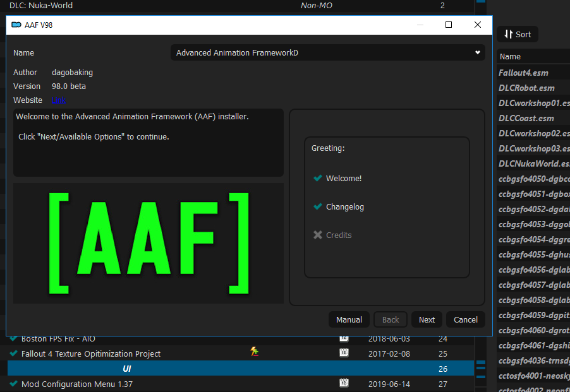Minimize the AAF V98 window
This screenshot has width=570, height=392.
tap(420, 25)
